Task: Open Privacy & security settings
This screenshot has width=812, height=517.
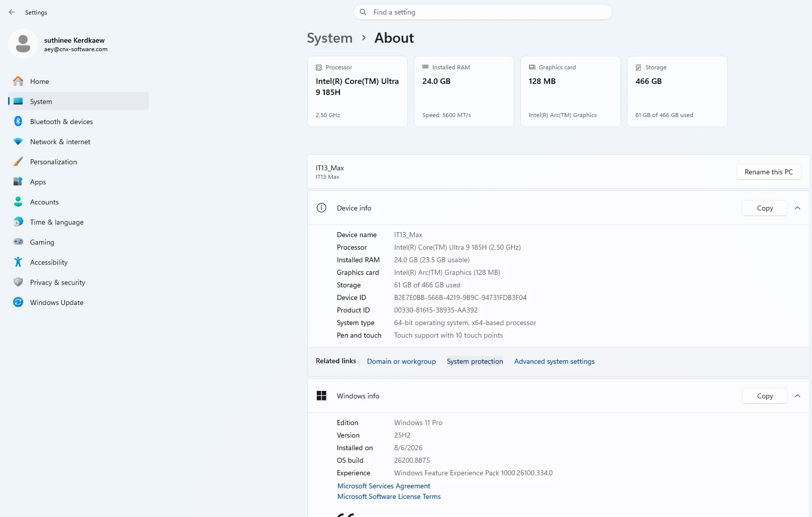Action: 78,282
